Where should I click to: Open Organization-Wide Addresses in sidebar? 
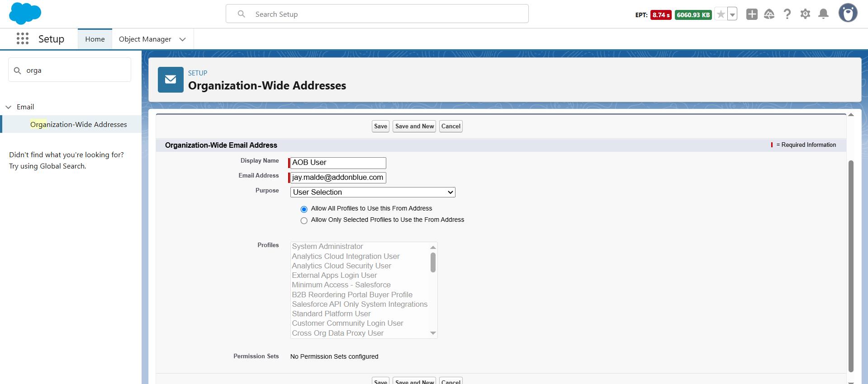(x=79, y=124)
